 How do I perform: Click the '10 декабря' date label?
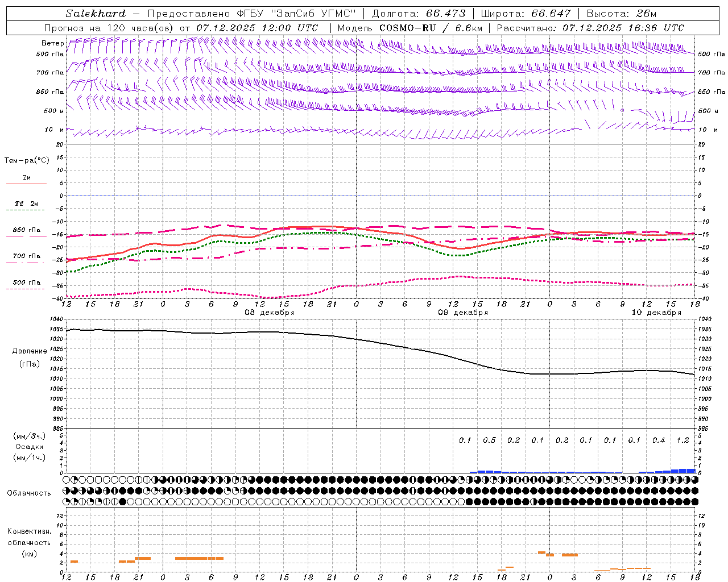[x=656, y=313]
